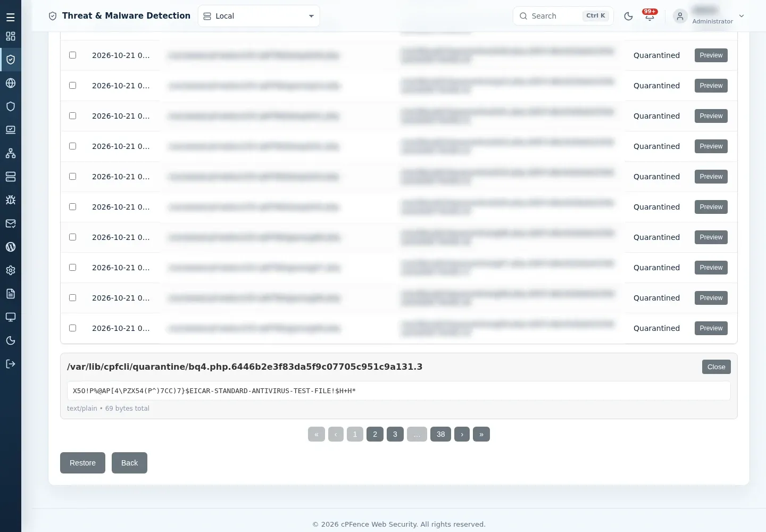
Task: Click the Back button
Action: pos(129,463)
